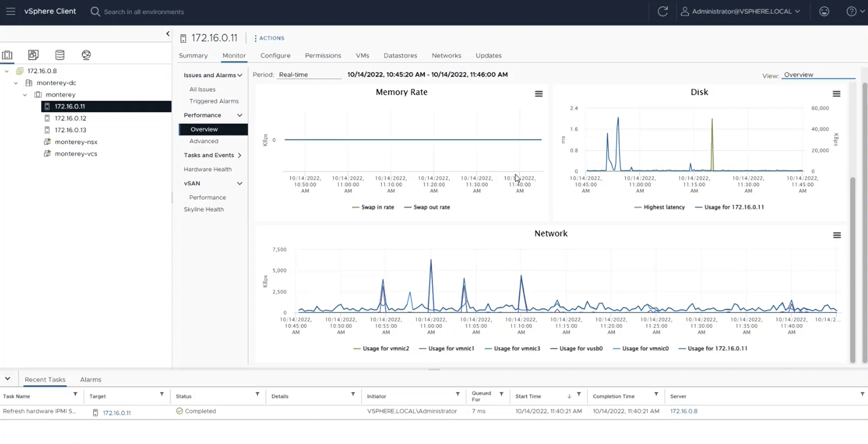This screenshot has width=868, height=444.
Task: Filter by Start Time column
Action: [579, 394]
